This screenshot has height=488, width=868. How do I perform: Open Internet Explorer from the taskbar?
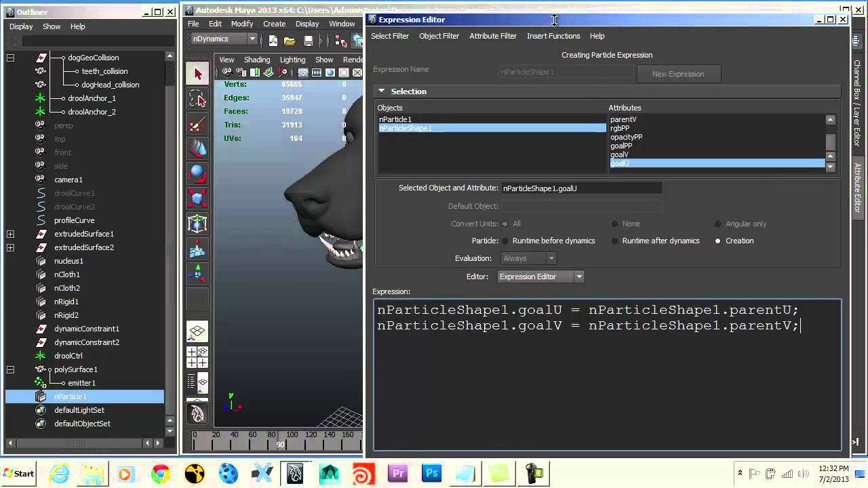click(x=60, y=473)
